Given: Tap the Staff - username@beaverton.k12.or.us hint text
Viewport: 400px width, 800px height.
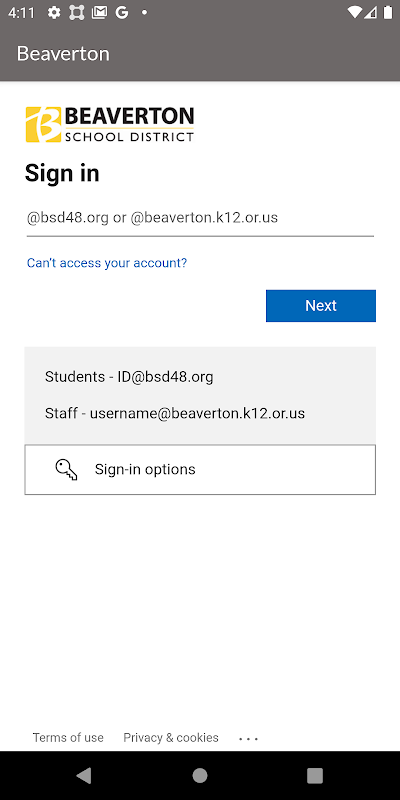Looking at the screenshot, I should tap(175, 413).
